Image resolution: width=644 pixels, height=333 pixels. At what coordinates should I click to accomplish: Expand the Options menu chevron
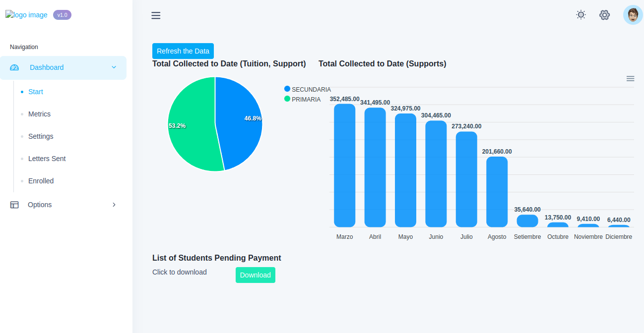coord(114,205)
